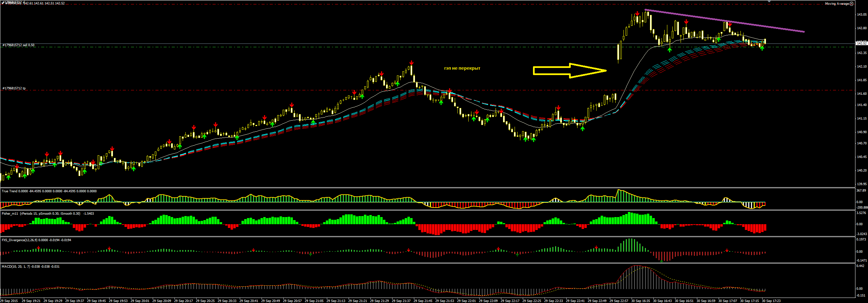This screenshot has height=303, width=868.
Task: Click the OHLC values 142.61 142.61 142.51 142.52
Action: [x=44, y=3]
